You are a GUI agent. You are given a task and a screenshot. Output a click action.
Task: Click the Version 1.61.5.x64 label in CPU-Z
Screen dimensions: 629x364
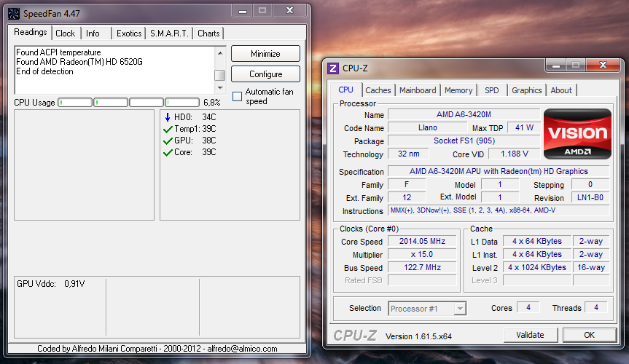pyautogui.click(x=418, y=336)
